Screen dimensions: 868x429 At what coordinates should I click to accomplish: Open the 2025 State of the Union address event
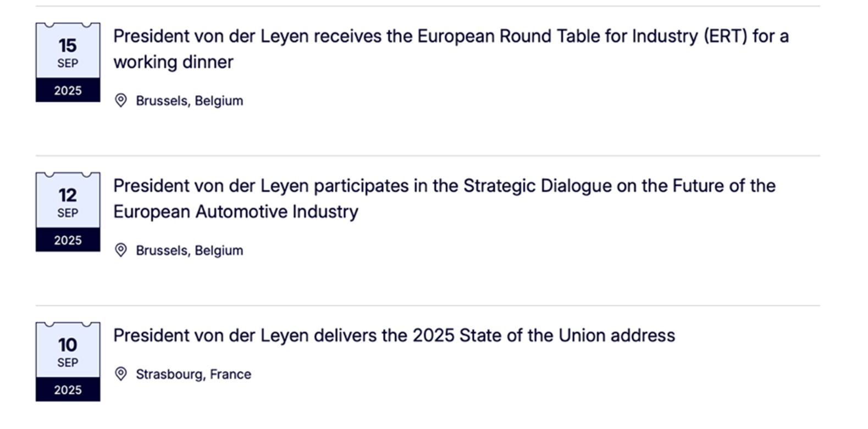394,335
